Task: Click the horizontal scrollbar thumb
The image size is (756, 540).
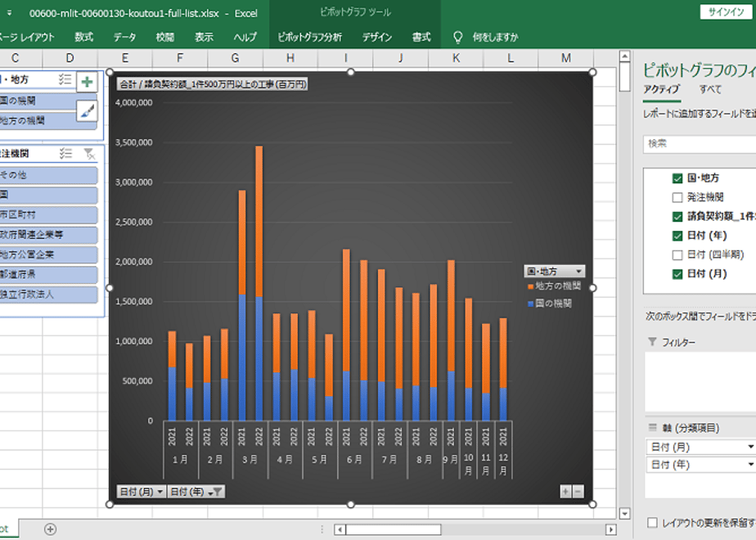Action: 394,529
